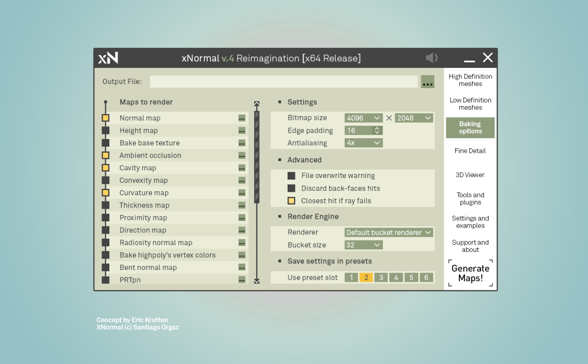
Task: Disable the Cavity map checkbox
Action: 106,168
